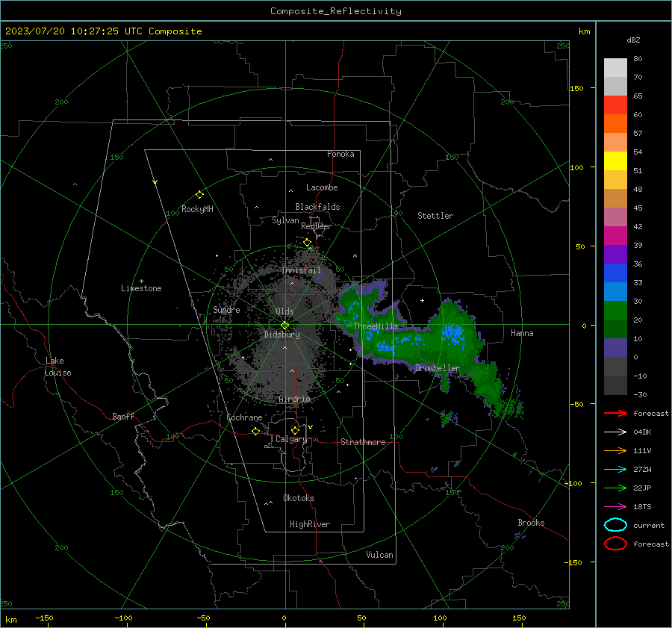Pick the green 30–20 dBZ color swatch

615,311
